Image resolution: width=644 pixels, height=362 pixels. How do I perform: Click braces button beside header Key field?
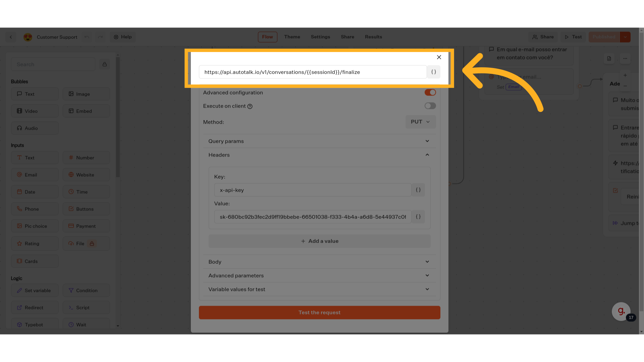(418, 190)
